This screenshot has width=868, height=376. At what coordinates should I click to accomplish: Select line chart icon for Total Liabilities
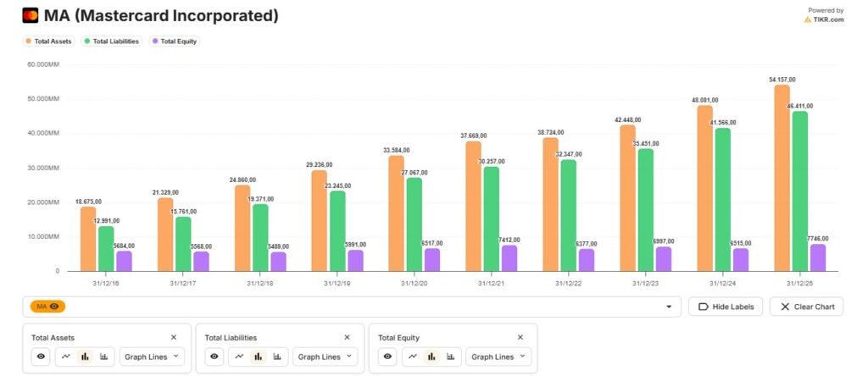click(x=239, y=357)
